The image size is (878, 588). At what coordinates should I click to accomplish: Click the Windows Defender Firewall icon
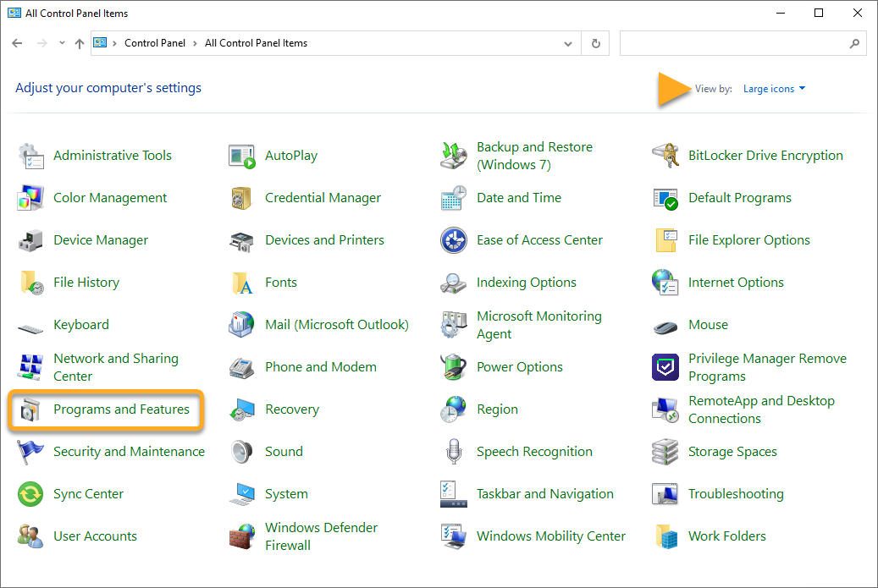pos(242,536)
